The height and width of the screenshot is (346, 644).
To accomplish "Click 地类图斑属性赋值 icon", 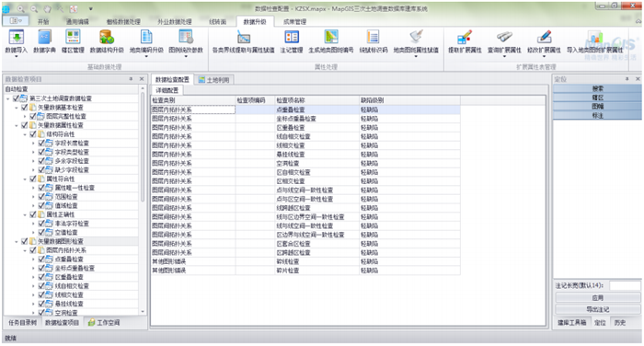I will point(416,38).
